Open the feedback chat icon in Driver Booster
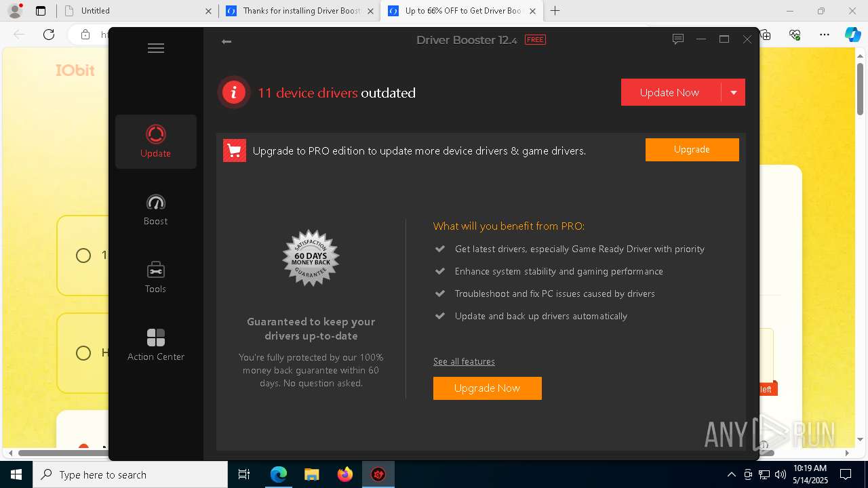The height and width of the screenshot is (488, 868). 677,39
